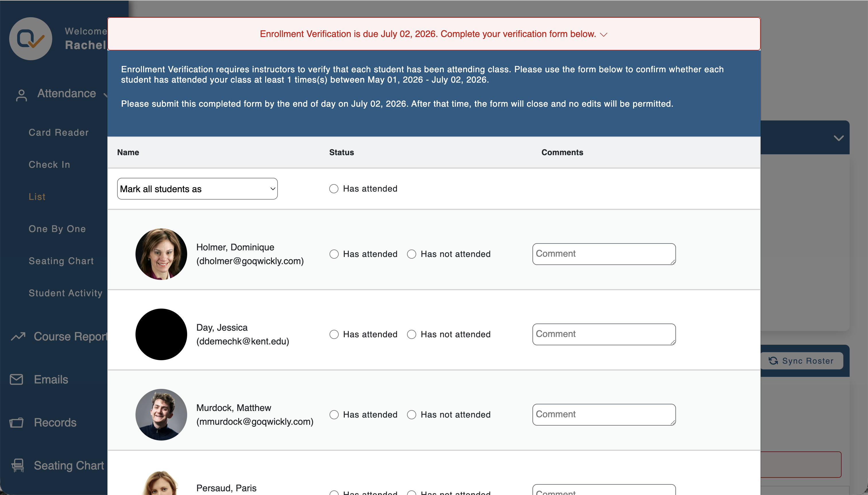Click the (dholmer@goqwickly.com) email text
The width and height of the screenshot is (868, 495).
click(250, 261)
